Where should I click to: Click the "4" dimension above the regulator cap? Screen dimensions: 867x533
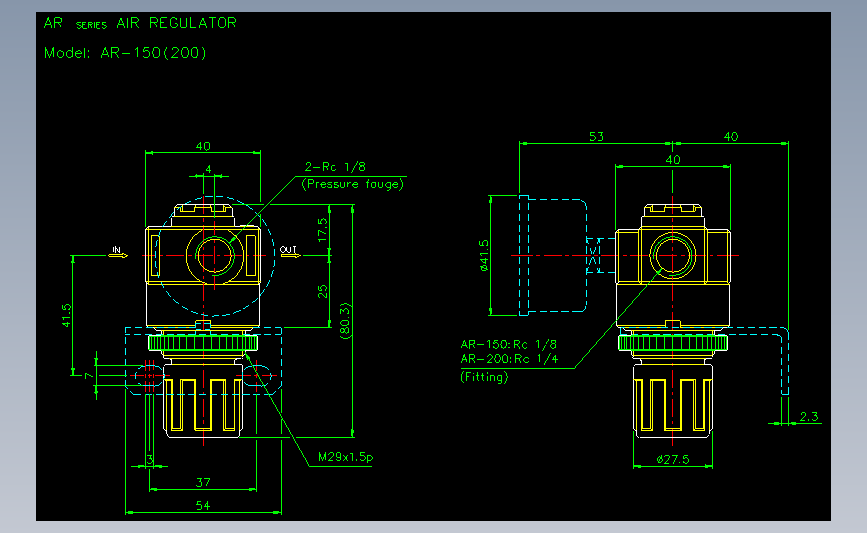(x=208, y=169)
